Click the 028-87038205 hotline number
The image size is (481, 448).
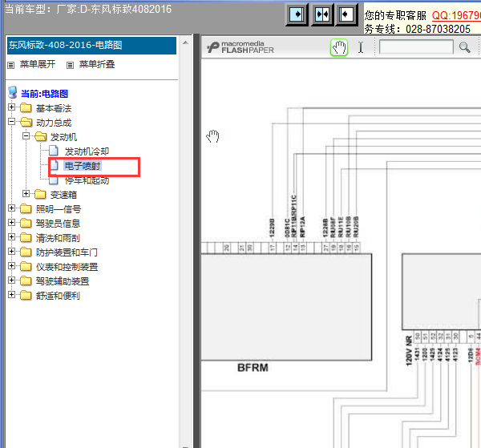click(438, 29)
